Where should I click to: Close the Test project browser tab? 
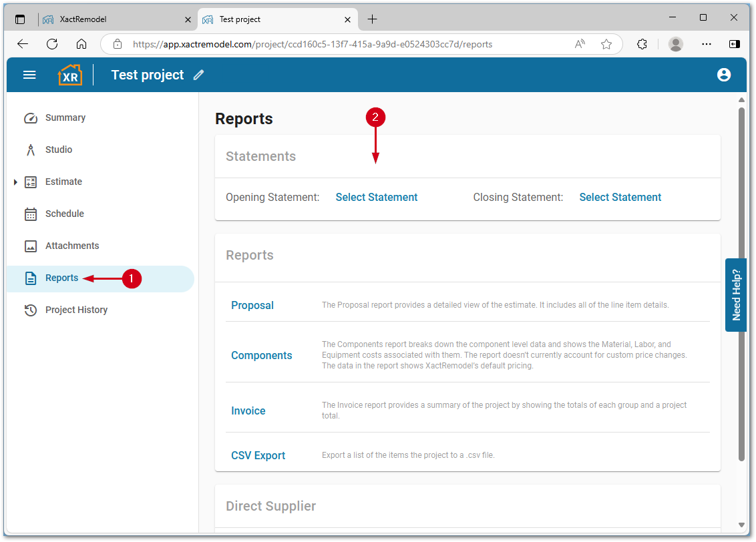pos(347,20)
